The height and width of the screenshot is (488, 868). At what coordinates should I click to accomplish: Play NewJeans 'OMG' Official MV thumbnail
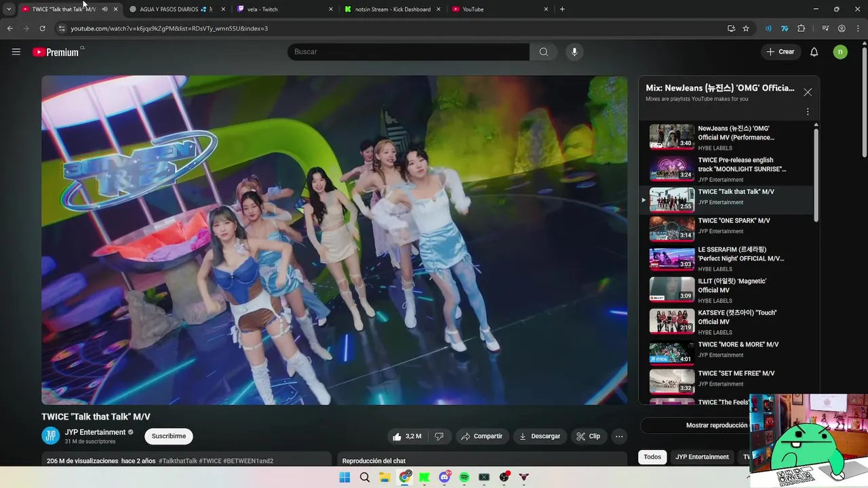click(672, 136)
